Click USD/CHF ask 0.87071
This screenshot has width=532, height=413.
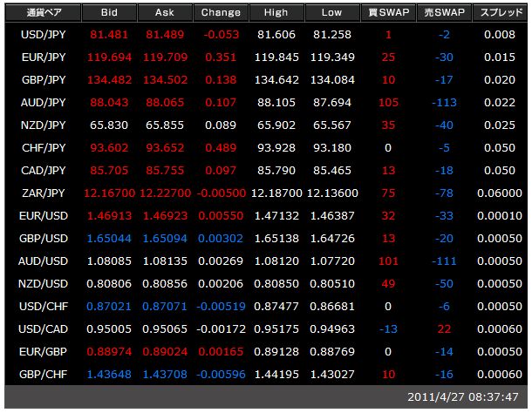pyautogui.click(x=165, y=307)
